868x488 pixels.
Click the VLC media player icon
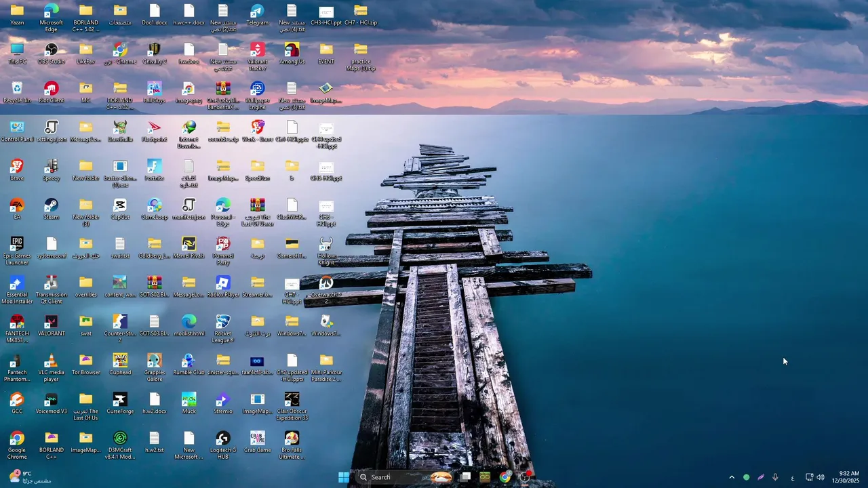coord(51,367)
